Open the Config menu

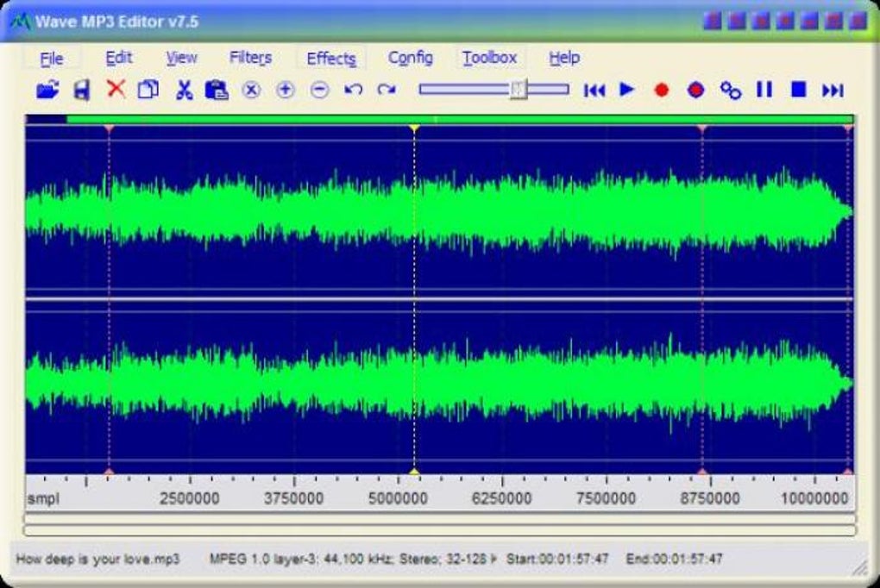[x=411, y=58]
